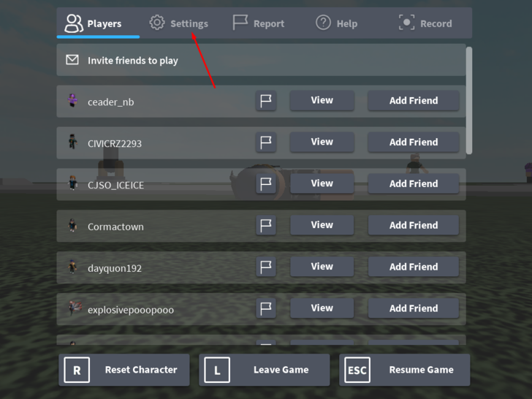Screen dimensions: 532x399
Task: Click the Resume Game button
Action: (404, 370)
